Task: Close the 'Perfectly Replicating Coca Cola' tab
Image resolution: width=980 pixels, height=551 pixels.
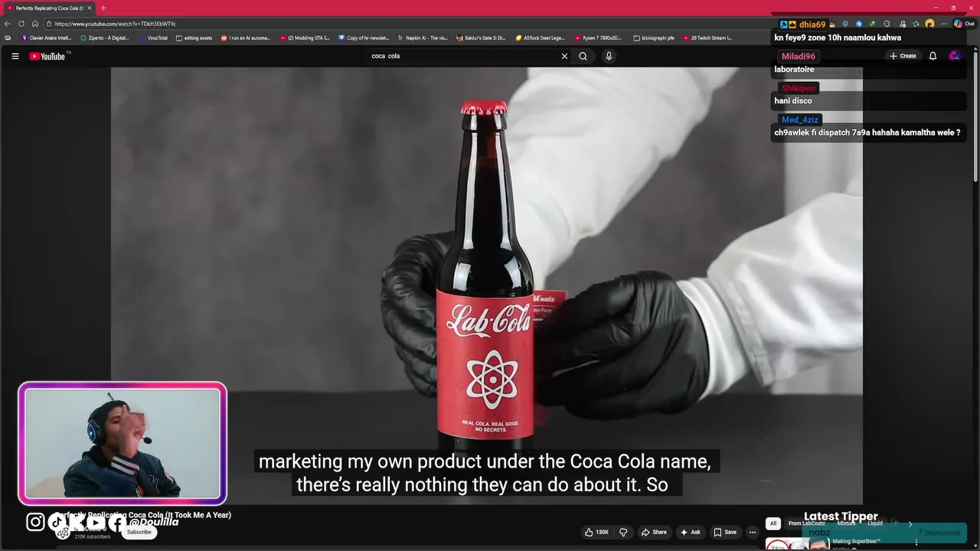Action: click(90, 8)
